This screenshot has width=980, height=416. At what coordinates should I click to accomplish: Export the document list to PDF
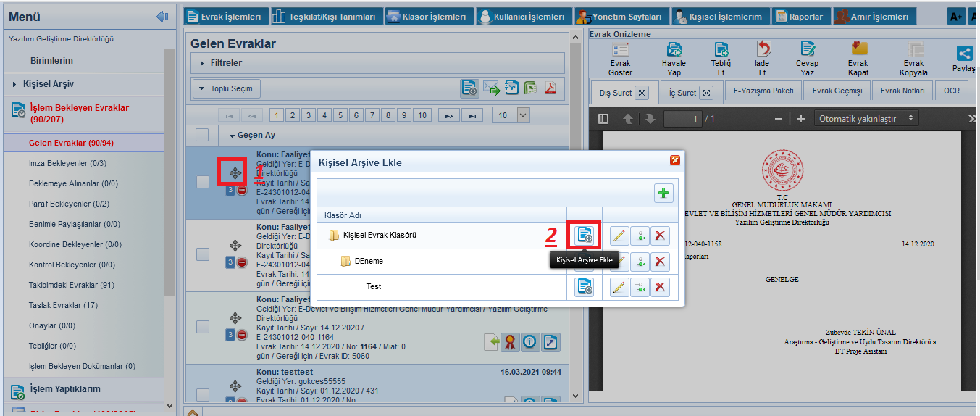(550, 88)
